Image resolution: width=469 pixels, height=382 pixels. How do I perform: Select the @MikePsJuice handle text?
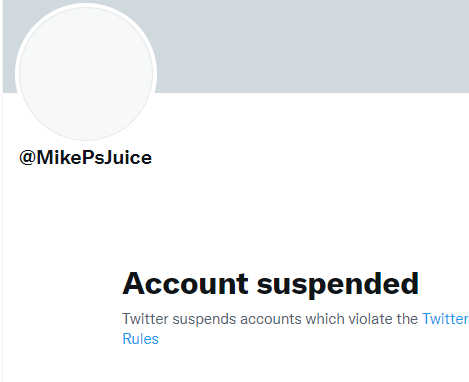[x=85, y=157]
